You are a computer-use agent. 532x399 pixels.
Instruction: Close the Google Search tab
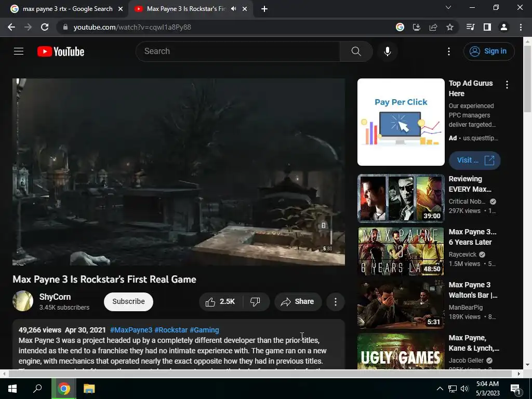click(x=121, y=9)
